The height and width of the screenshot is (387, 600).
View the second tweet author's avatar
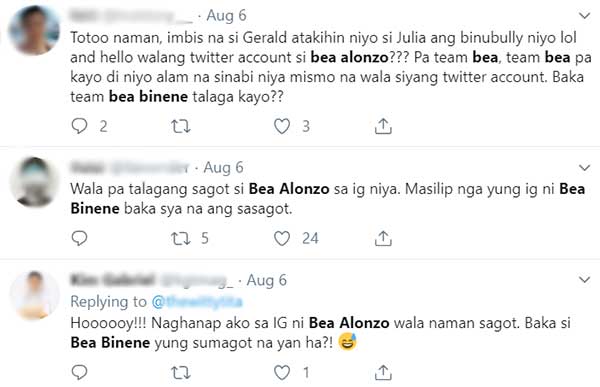click(34, 182)
